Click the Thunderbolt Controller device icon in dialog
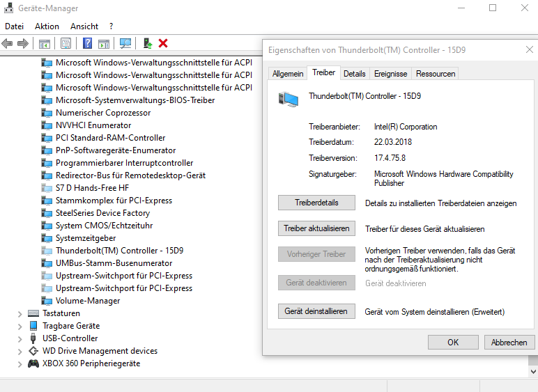This screenshot has height=392, width=538. tap(289, 100)
